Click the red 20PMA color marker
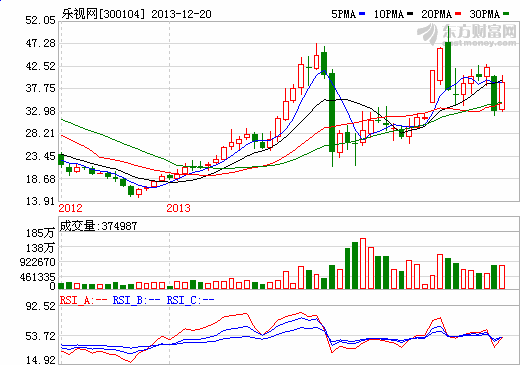This screenshot has height=365, width=520. [x=458, y=14]
